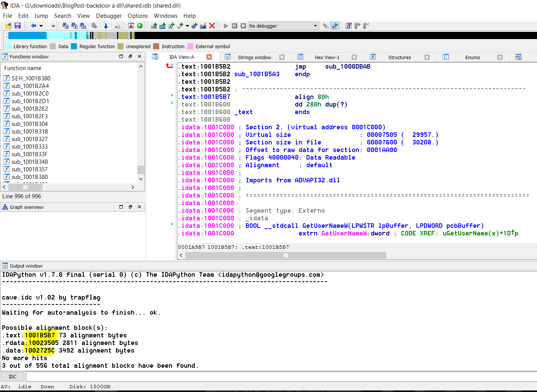Open the Search menu
Image resolution: width=537 pixels, height=392 pixels.
(63, 16)
